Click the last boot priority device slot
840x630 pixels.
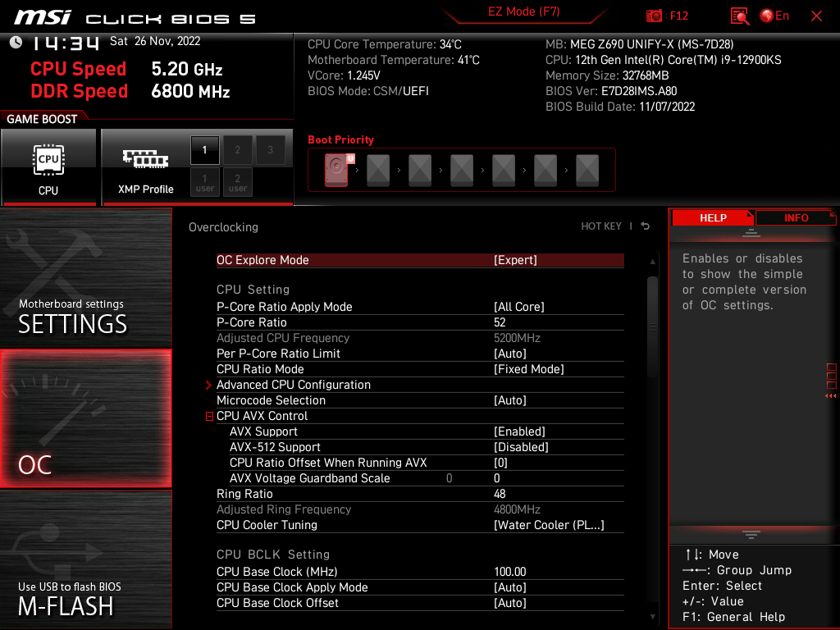pos(587,170)
